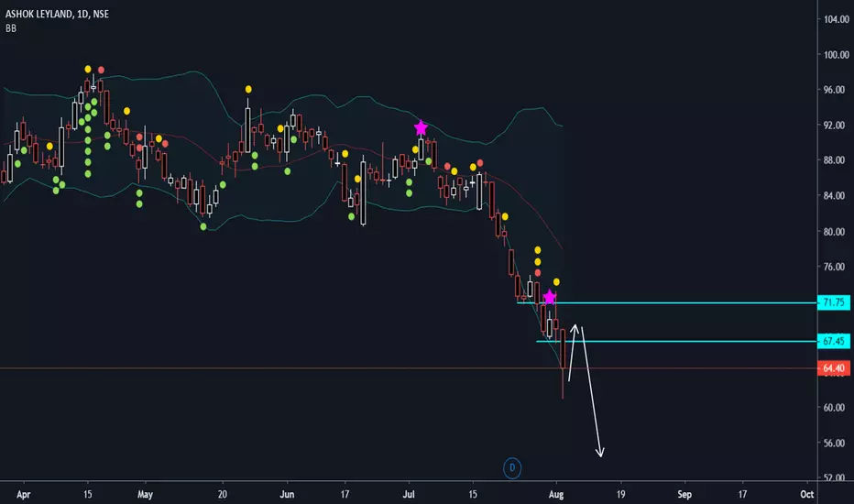Click the date label 20 between May and Jun
This screenshot has height=504, width=854.
(223, 494)
